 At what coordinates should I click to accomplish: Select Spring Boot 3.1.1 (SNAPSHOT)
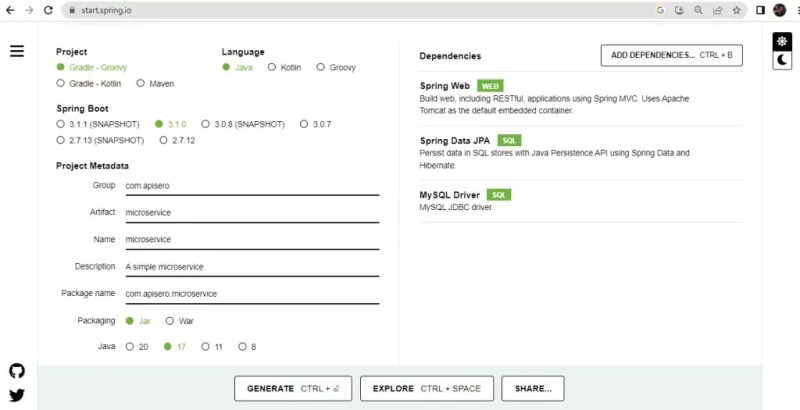pos(97,124)
